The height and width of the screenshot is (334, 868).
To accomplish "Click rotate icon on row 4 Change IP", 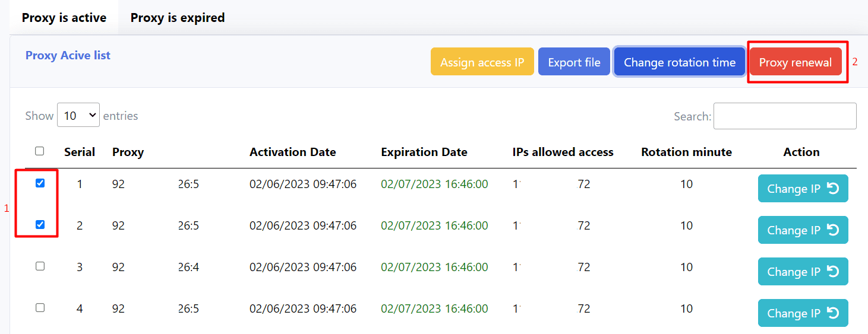I will coord(833,313).
